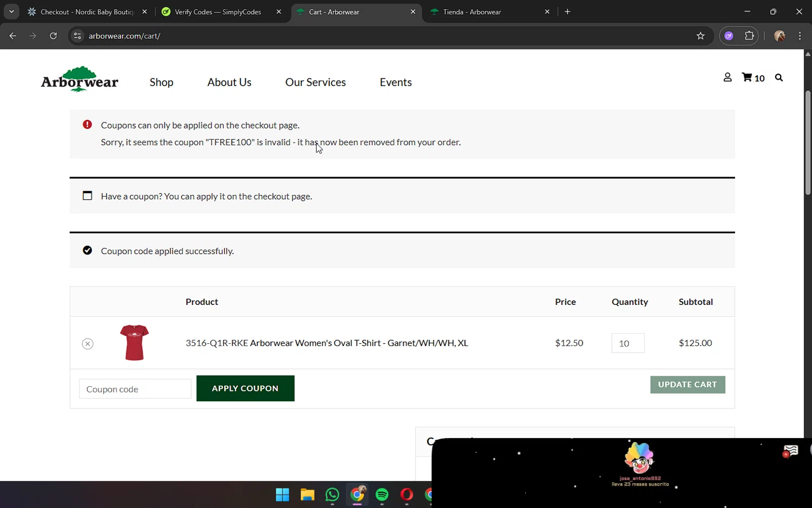Open the Chrome profile avatar

780,36
